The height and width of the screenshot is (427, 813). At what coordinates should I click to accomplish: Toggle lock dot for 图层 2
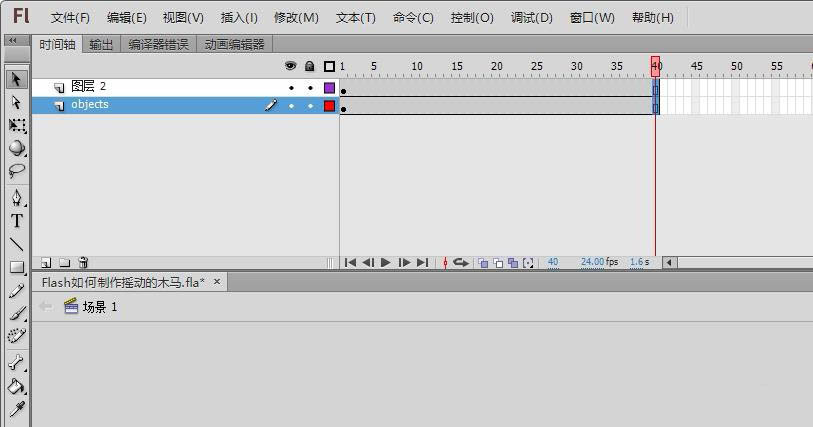coord(310,88)
